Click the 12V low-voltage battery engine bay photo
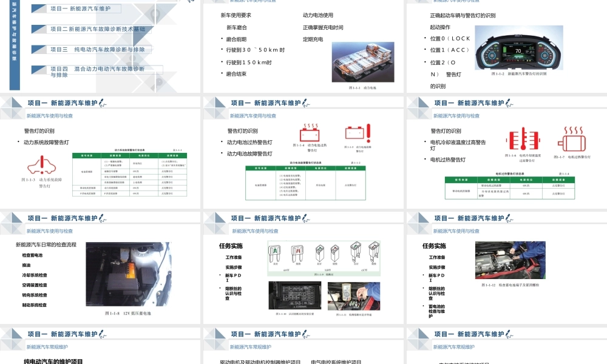Viewport: 607px width, 364px height. tap(129, 274)
